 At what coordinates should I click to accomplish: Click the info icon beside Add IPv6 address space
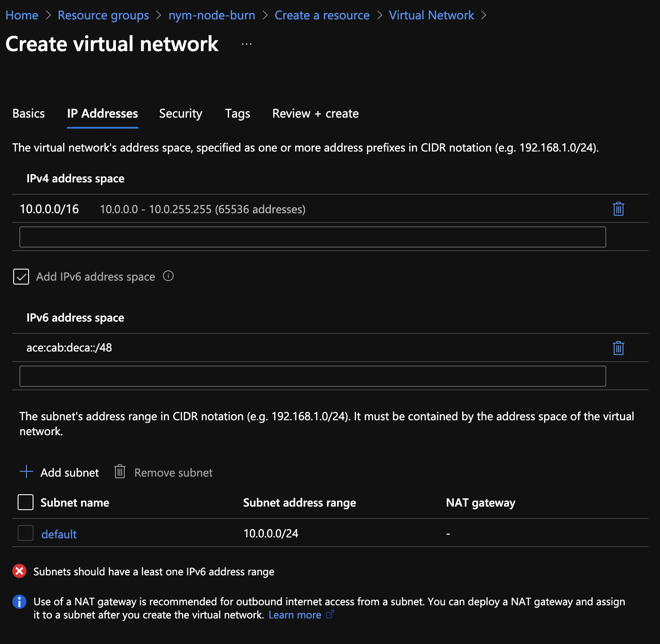pyautogui.click(x=168, y=276)
